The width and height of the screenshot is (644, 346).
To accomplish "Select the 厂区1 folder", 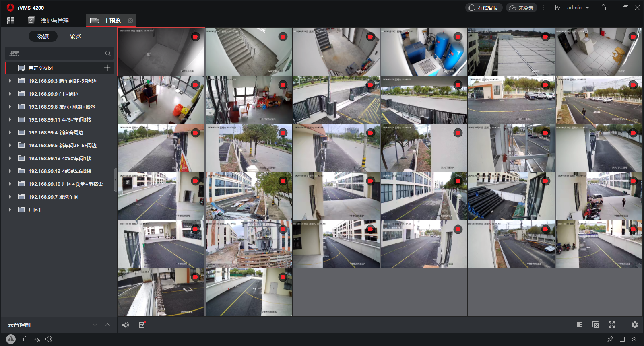I will [x=59, y=210].
